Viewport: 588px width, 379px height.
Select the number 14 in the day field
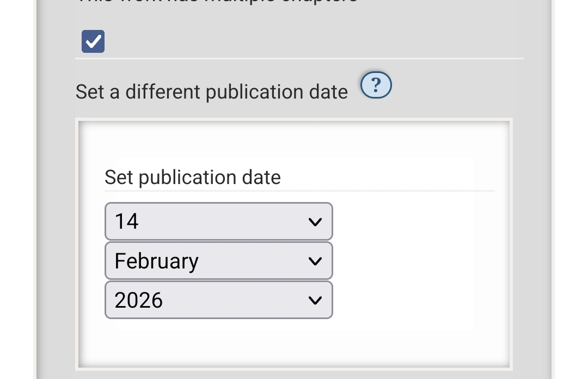coord(127,222)
